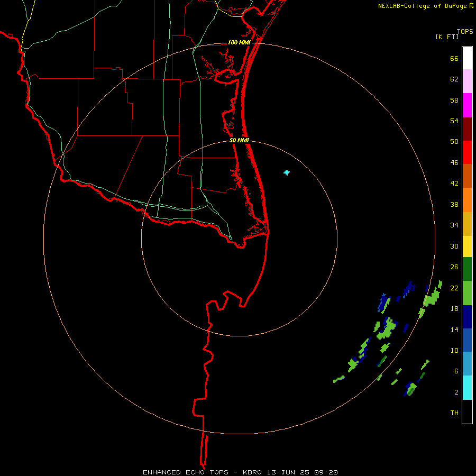Screen dimensions: 476x476
Task: Click the light blue 6 kft swatch
Action: 467,364
